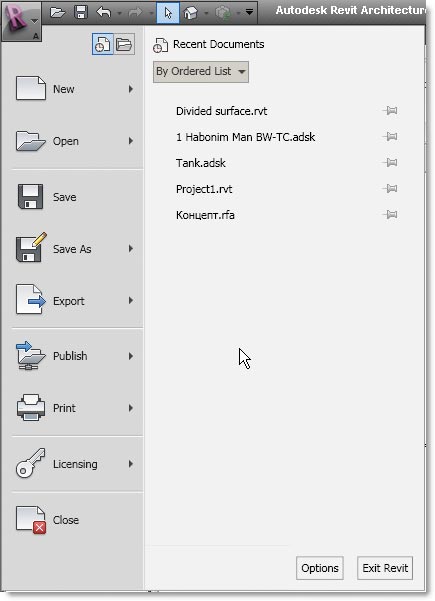The height and width of the screenshot is (601, 435).
Task: Expand the Open submenu arrow
Action: [x=131, y=141]
